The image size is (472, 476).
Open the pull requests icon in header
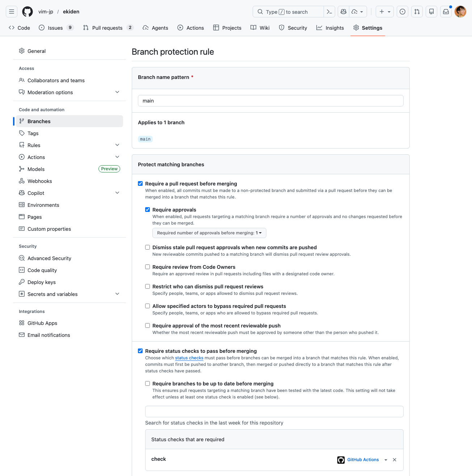pos(417,12)
